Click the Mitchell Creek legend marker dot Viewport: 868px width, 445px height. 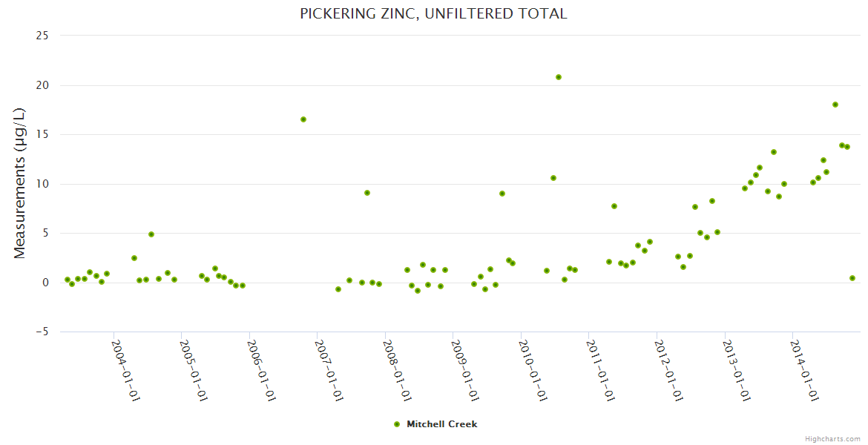[x=396, y=424]
